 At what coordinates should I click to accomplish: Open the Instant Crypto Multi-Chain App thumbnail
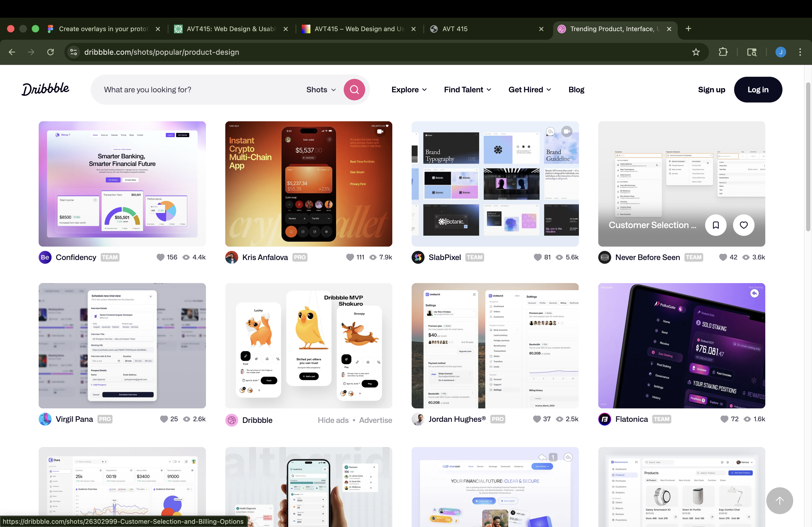[309, 184]
